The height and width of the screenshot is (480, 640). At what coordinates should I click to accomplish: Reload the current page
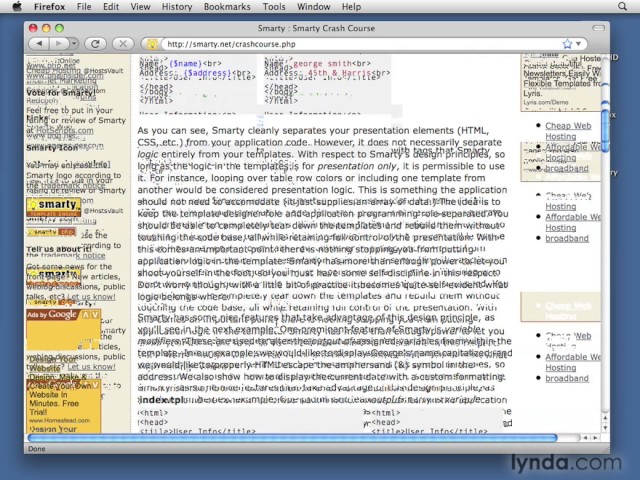click(x=96, y=43)
